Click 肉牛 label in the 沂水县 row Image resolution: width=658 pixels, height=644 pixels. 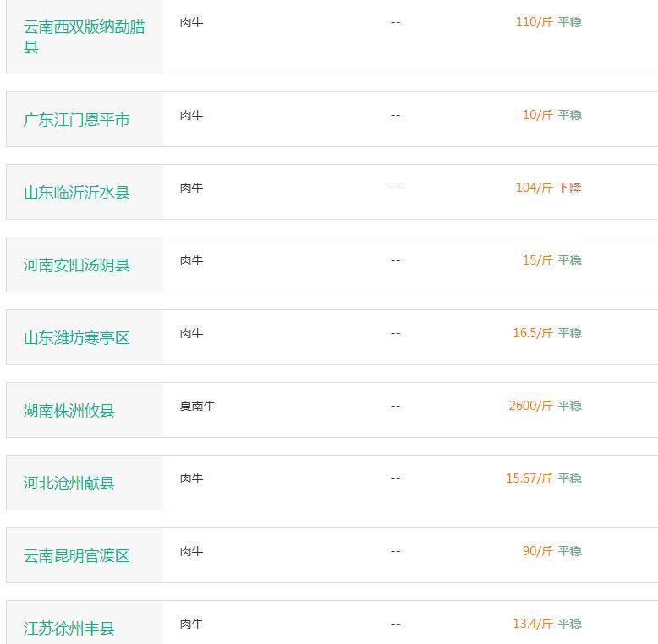click(x=191, y=188)
